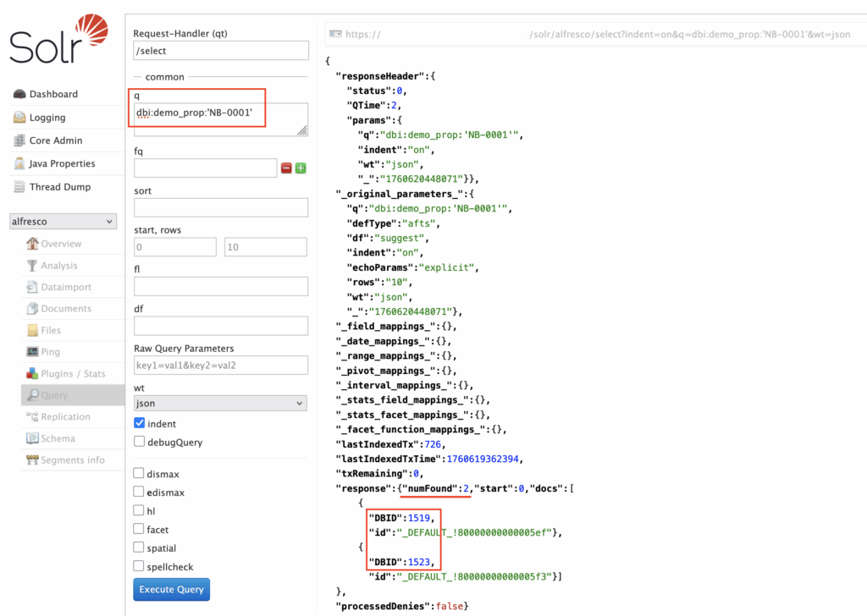Click the Dashboard icon in sidebar
The height and width of the screenshot is (616, 867).
[x=19, y=94]
